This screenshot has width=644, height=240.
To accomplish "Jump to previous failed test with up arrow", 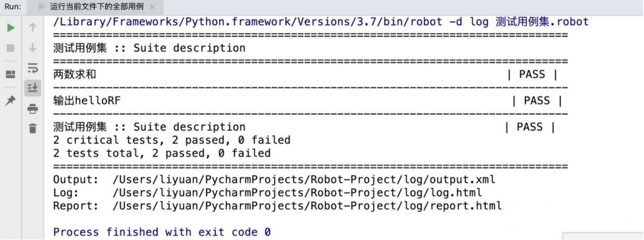I will click(x=32, y=28).
